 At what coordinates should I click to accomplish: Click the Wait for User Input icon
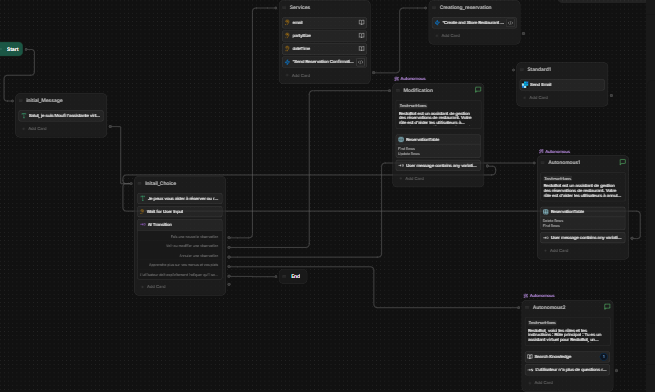(x=142, y=211)
